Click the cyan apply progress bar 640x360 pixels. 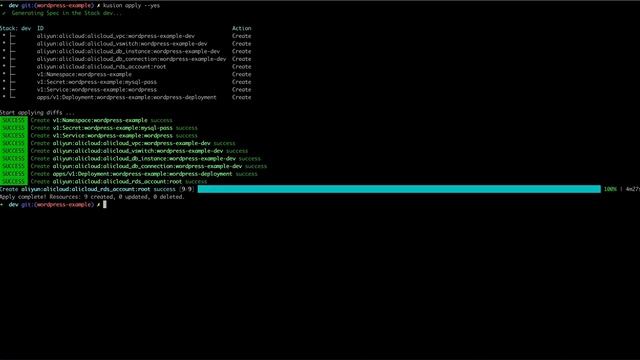(x=399, y=189)
